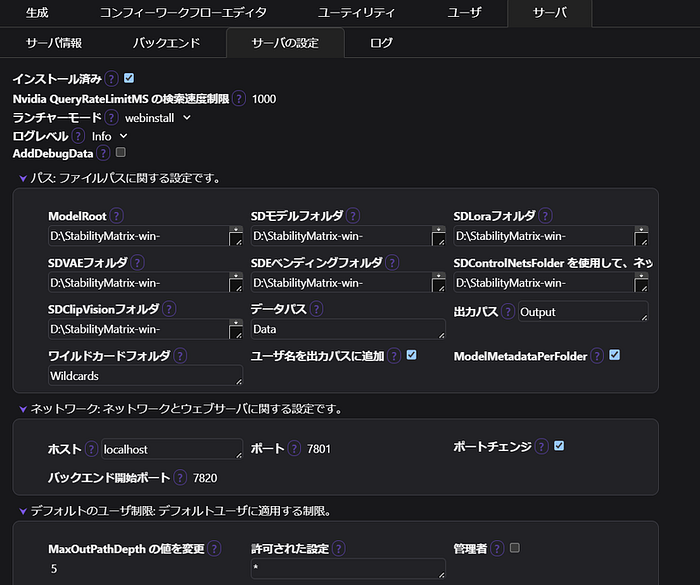
Task: Collapse the デフォルトのユーザ制限 section
Action: 23,511
